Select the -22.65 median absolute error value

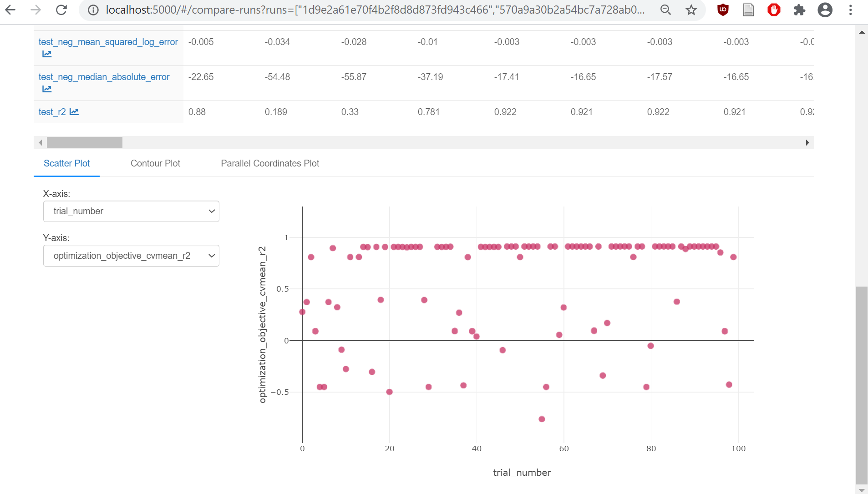(x=201, y=77)
